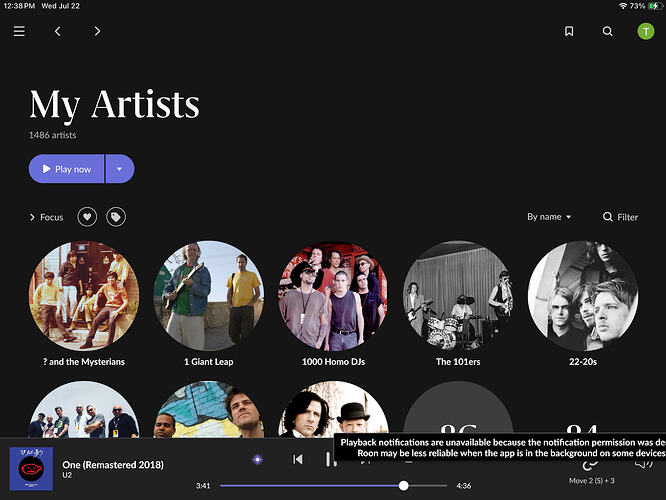Check the battery status indicator
The image size is (666, 500).
(655, 6)
